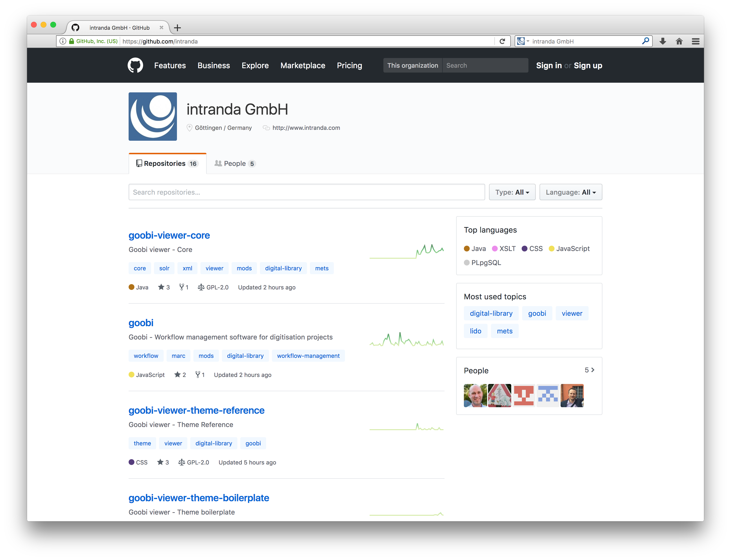Select goobi in Most used topics
This screenshot has width=731, height=560.
537,313
